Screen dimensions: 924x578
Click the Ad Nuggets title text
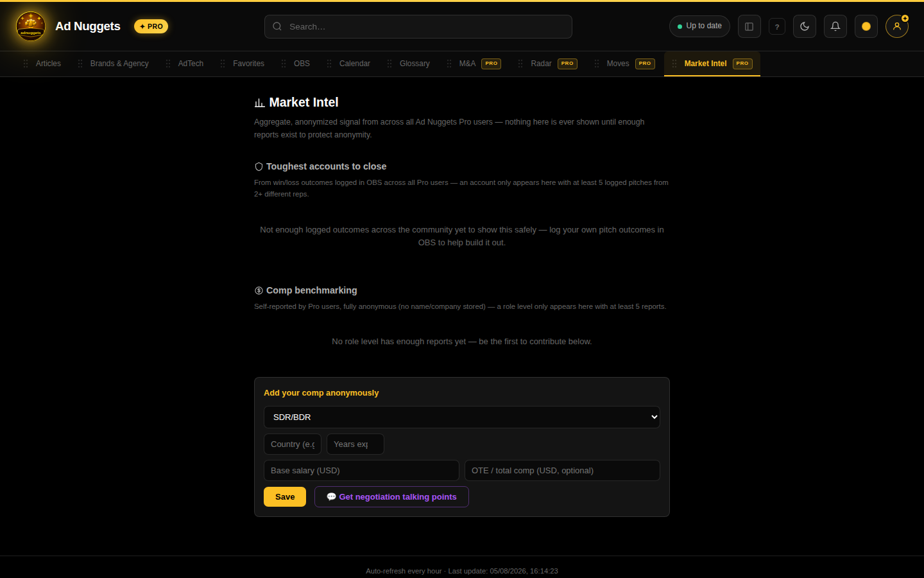click(88, 26)
